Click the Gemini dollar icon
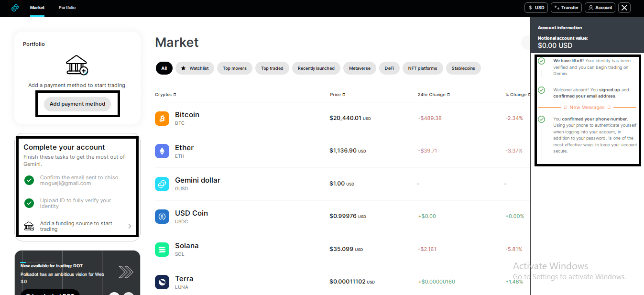 point(162,184)
